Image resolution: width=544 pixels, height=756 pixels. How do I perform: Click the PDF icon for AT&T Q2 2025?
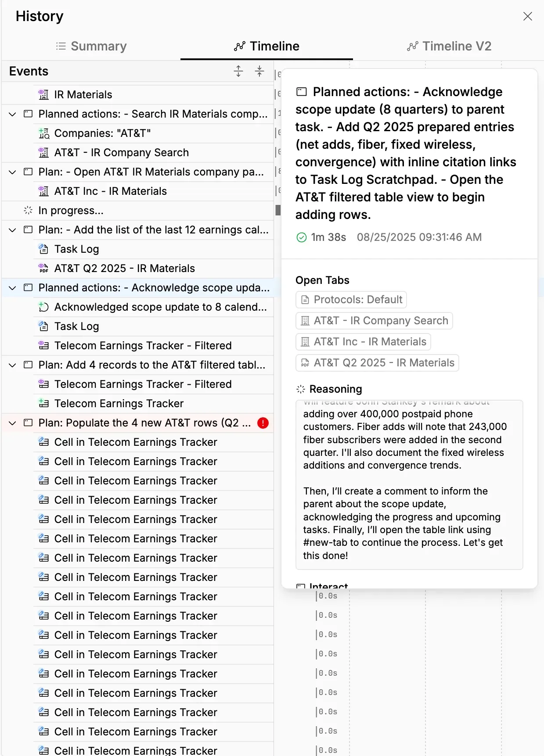(43, 269)
